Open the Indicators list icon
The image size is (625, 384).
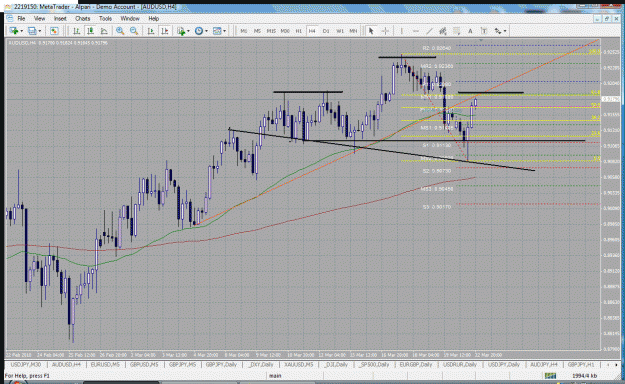coord(181,31)
